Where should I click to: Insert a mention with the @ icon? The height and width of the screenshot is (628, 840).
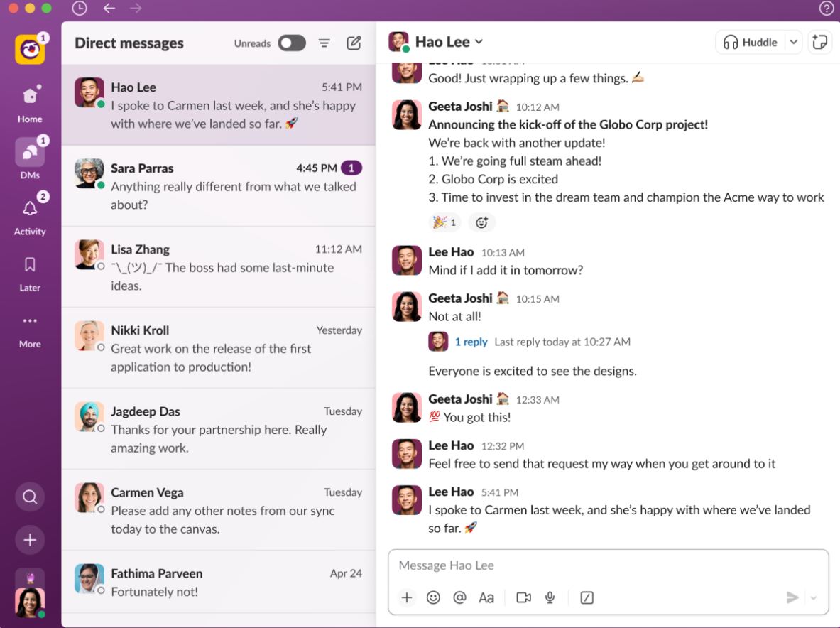pyautogui.click(x=459, y=597)
